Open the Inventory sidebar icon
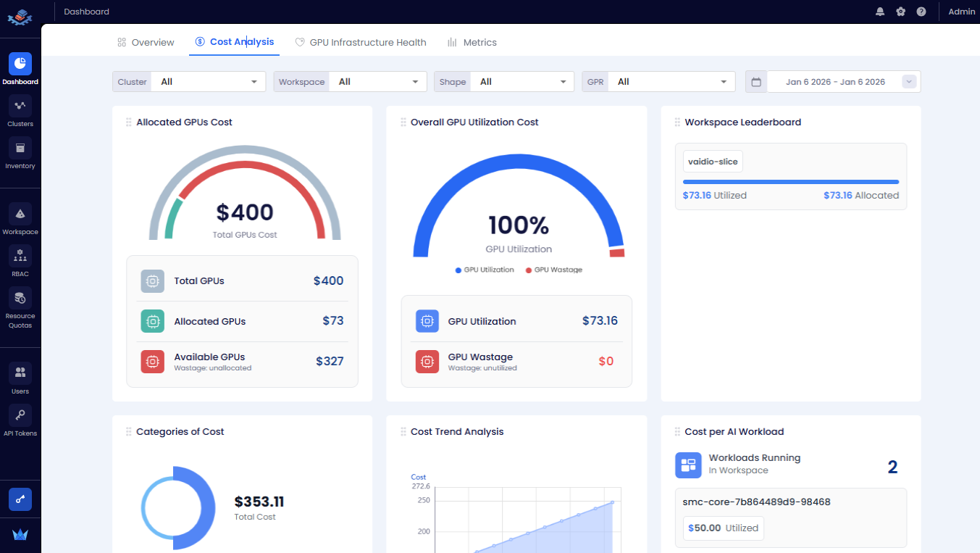The height and width of the screenshot is (553, 980). [20, 149]
